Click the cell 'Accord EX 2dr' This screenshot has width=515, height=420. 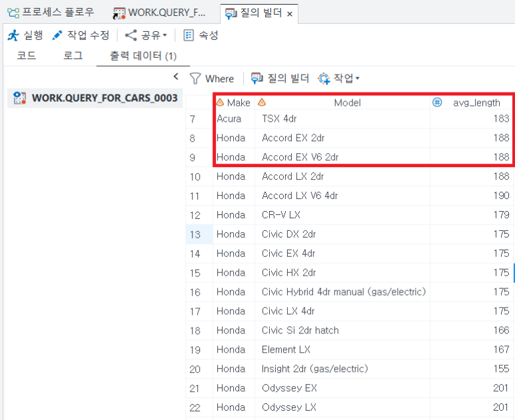(x=342, y=138)
